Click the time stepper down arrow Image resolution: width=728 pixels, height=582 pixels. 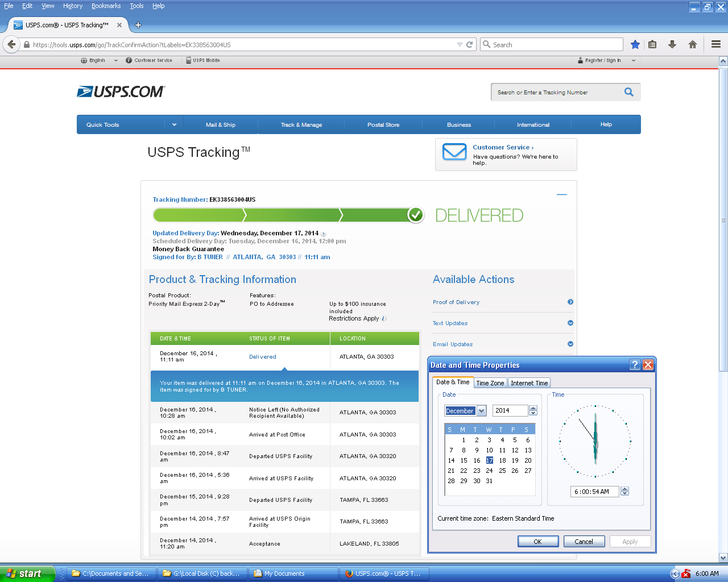point(624,494)
